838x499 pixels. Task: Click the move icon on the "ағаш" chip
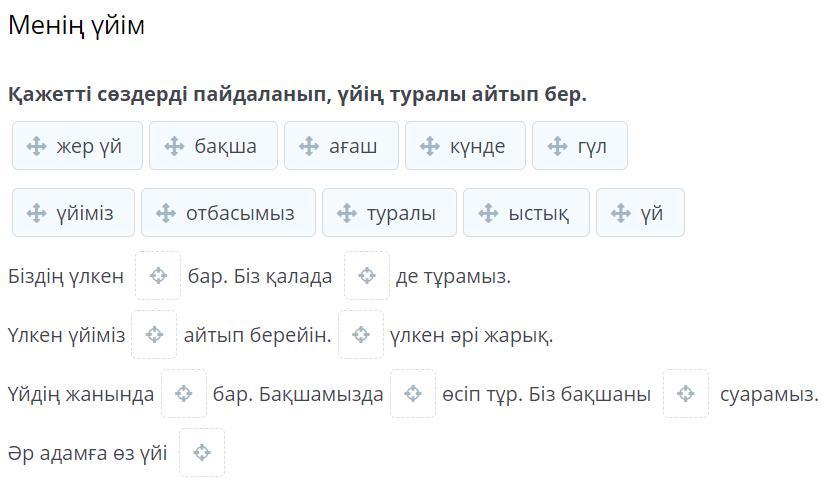click(x=309, y=146)
